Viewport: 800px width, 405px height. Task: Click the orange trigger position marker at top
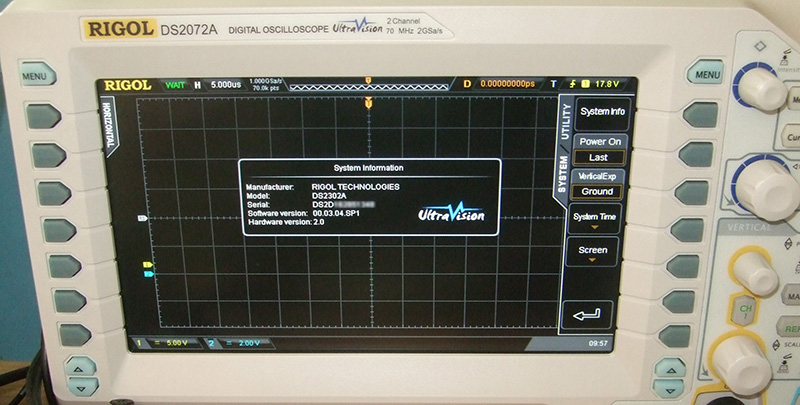pyautogui.click(x=369, y=102)
